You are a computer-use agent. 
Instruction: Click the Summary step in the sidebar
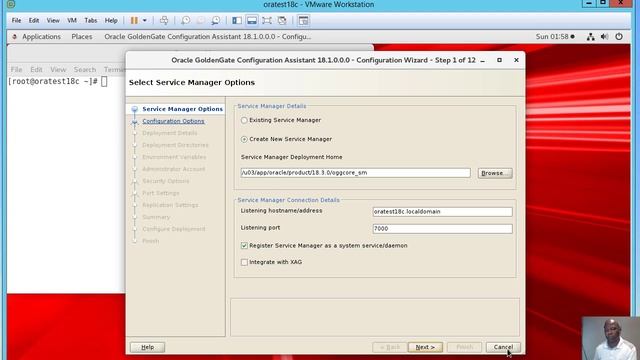tap(156, 217)
